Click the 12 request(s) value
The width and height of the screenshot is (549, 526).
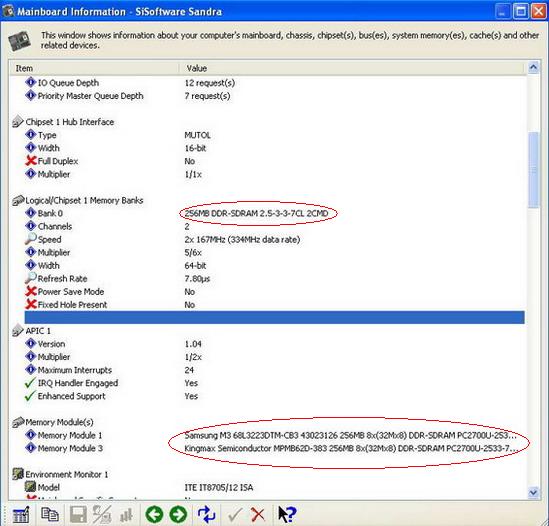[x=210, y=83]
